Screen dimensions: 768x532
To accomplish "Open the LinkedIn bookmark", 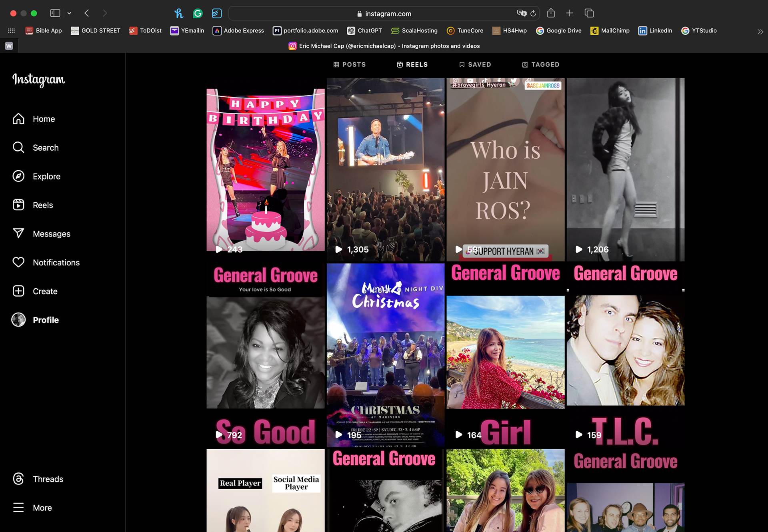I will pyautogui.click(x=655, y=31).
